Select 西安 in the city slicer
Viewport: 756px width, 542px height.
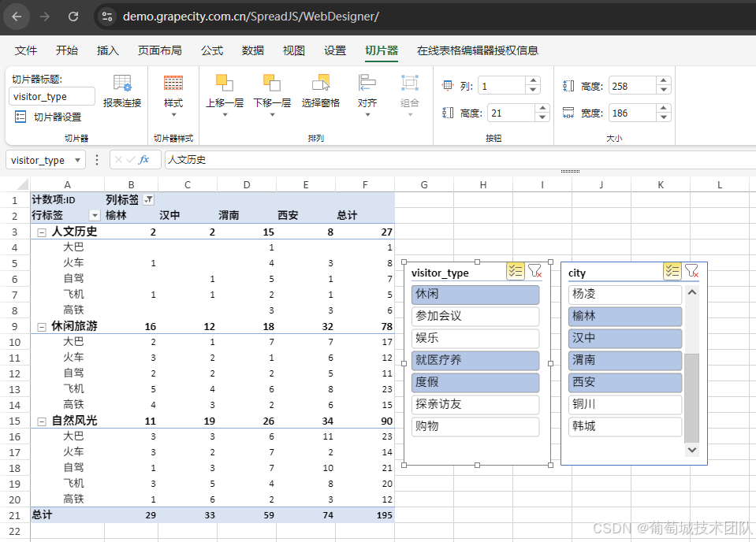[625, 383]
